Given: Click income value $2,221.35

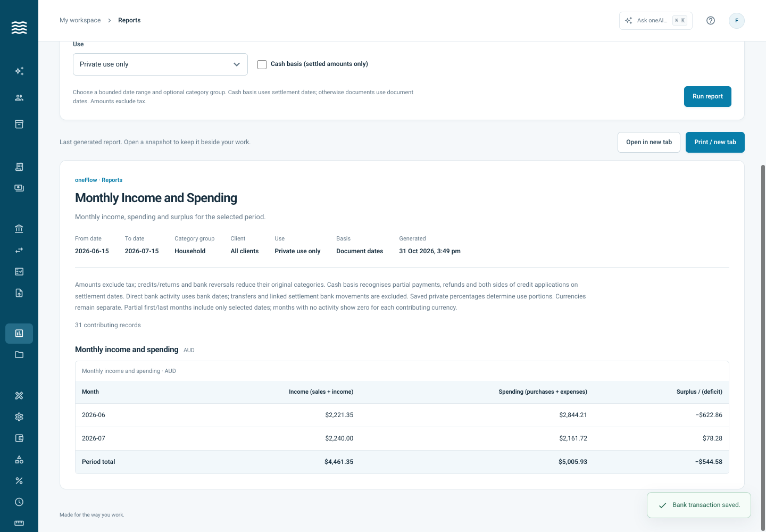Looking at the screenshot, I should [x=339, y=415].
